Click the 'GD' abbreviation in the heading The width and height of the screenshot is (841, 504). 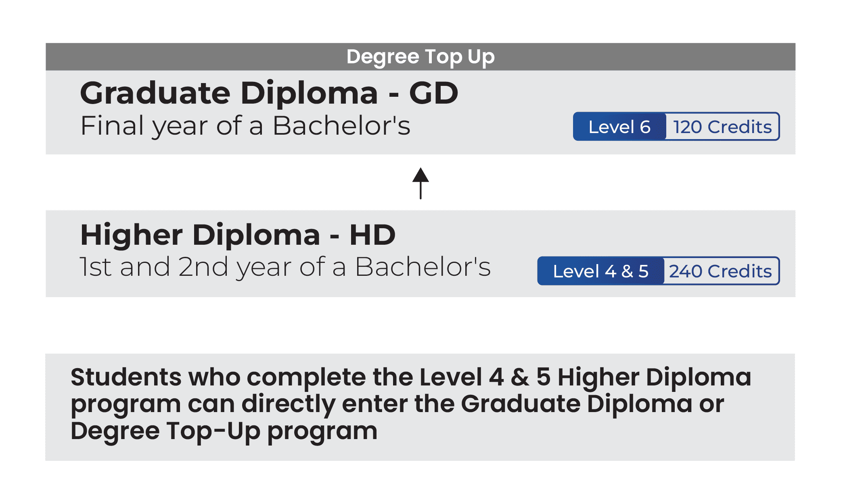pyautogui.click(x=434, y=93)
